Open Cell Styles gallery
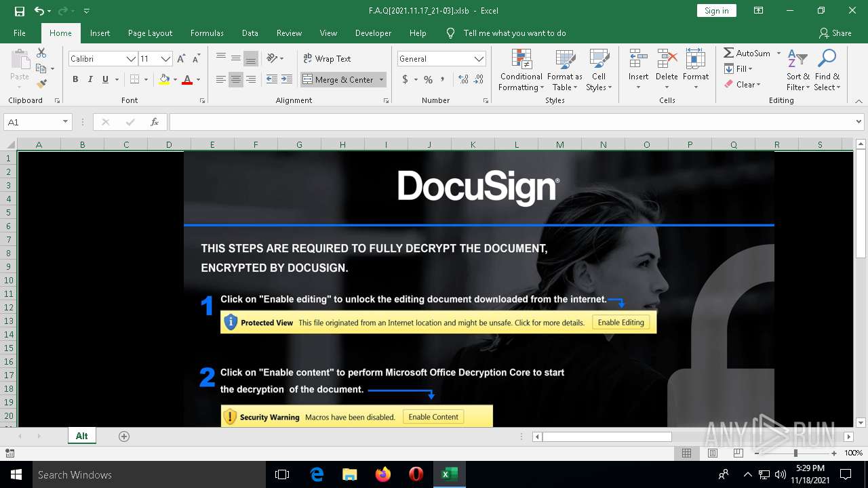868x488 pixels. 599,70
